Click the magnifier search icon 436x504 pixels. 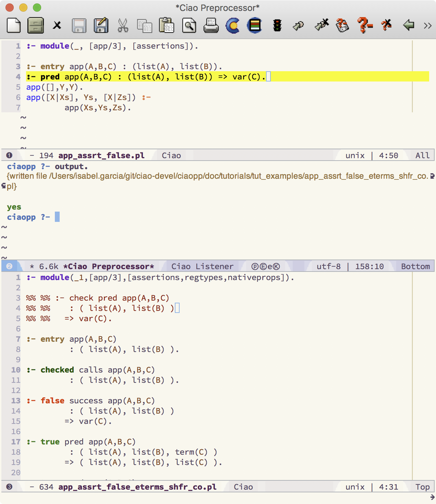pyautogui.click(x=189, y=26)
